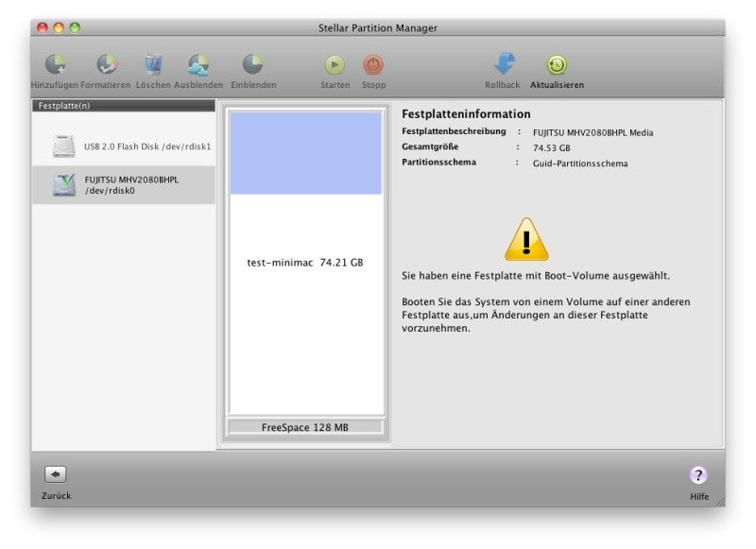The image size is (756, 549).
Task: Select the test-minimac 74.21 GB partition
Action: point(305,263)
